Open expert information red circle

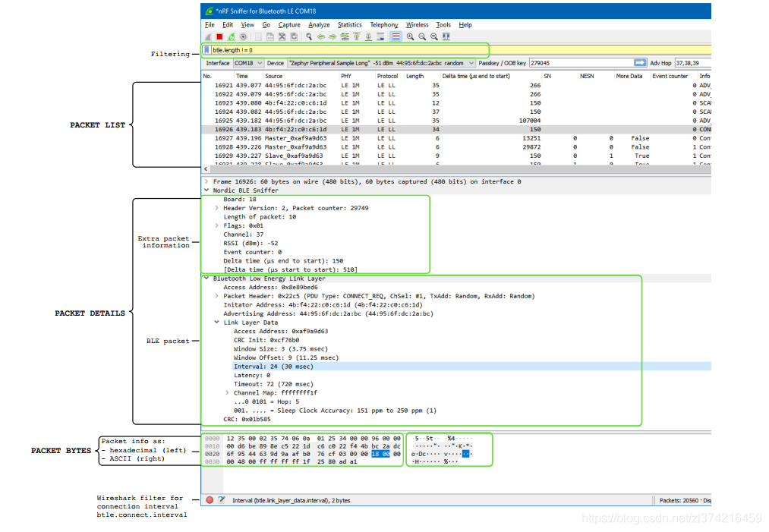(x=210, y=500)
